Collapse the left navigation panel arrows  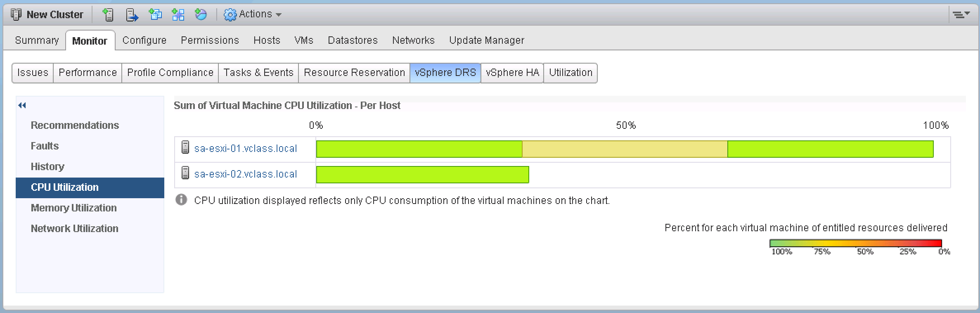coord(22,106)
